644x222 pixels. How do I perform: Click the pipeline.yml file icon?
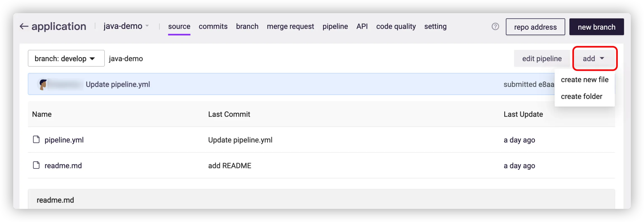pos(36,140)
